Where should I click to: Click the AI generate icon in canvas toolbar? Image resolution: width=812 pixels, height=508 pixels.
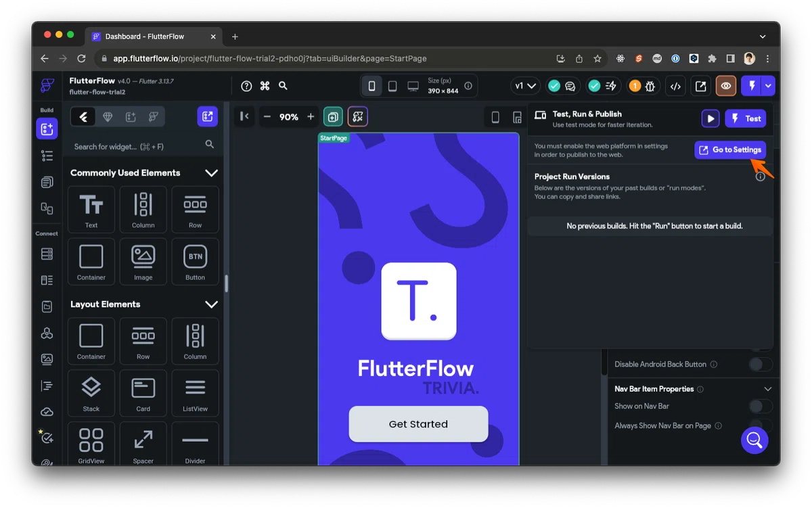coord(358,117)
